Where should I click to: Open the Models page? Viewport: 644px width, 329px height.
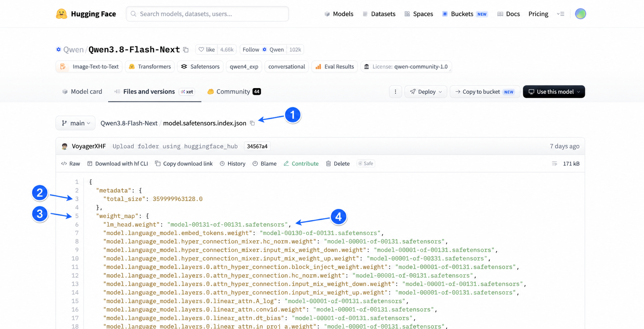point(339,14)
